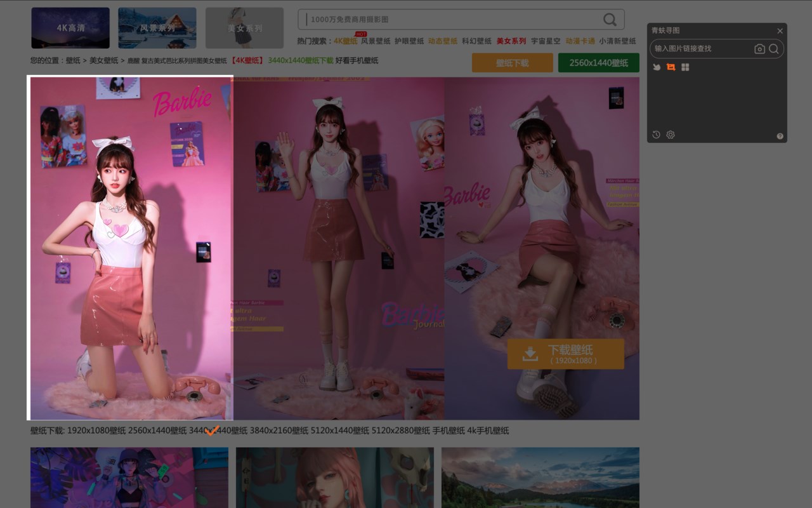Click 2560x1440壁纸 link below the image
812x508 pixels.
click(157, 431)
